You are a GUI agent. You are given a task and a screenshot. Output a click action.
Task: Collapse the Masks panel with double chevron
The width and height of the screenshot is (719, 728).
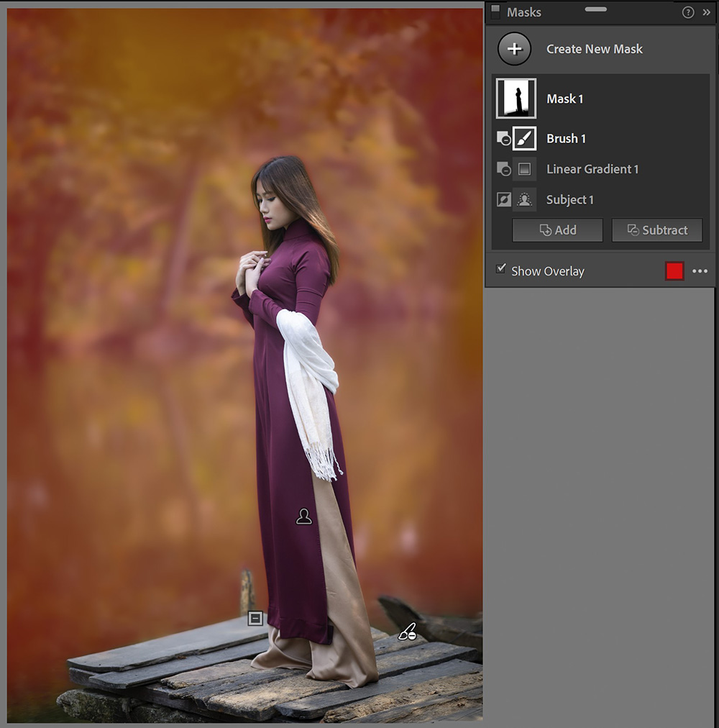click(707, 12)
